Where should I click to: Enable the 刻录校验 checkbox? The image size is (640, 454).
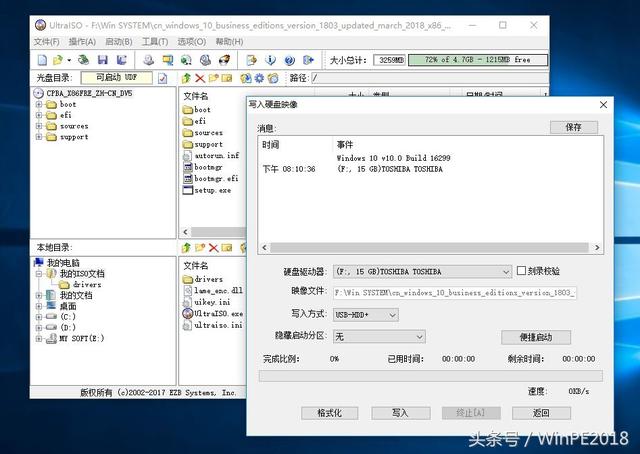click(x=521, y=271)
